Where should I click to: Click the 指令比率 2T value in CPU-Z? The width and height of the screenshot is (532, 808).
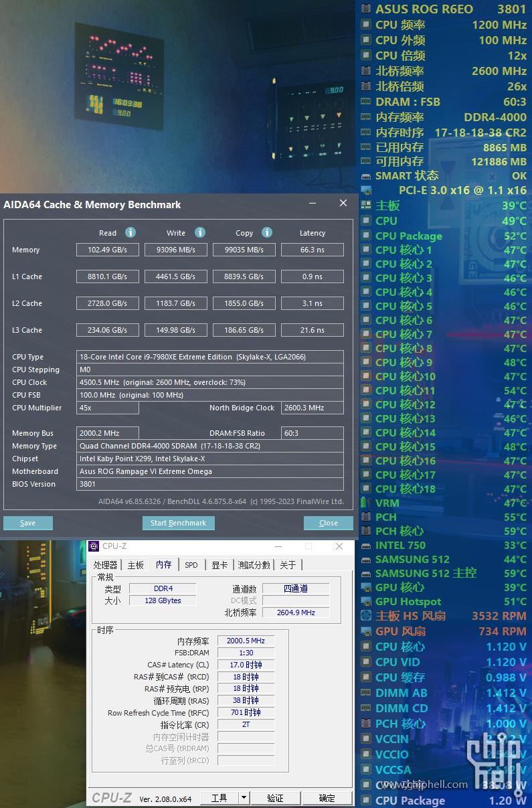[246, 724]
